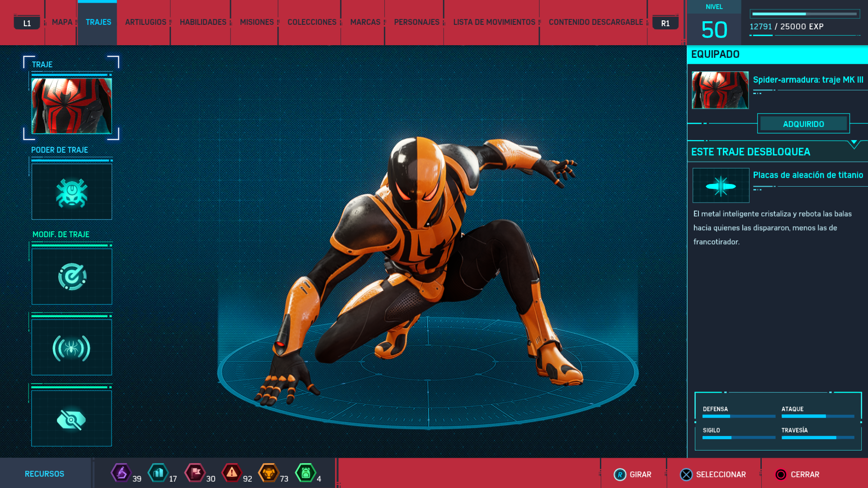Click the Girar rotate control

(632, 474)
